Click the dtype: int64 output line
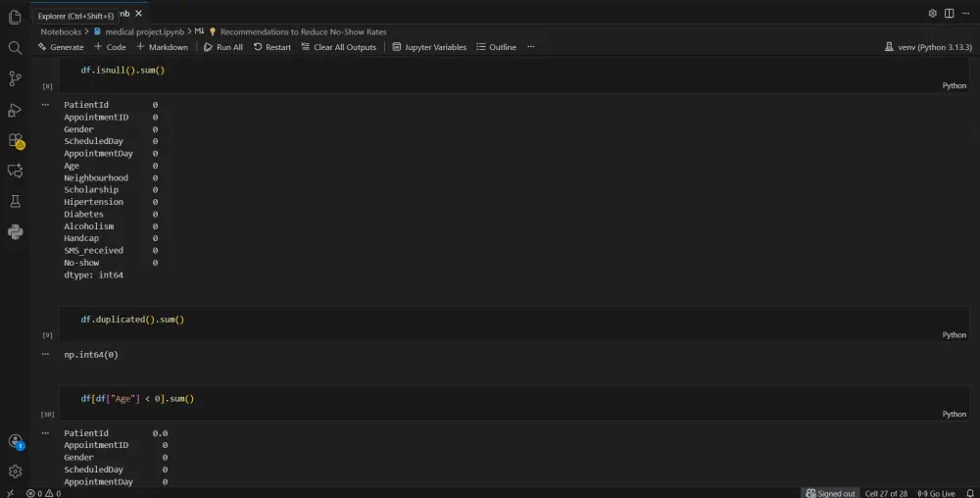Screen dimensions: 980x498 94,274
